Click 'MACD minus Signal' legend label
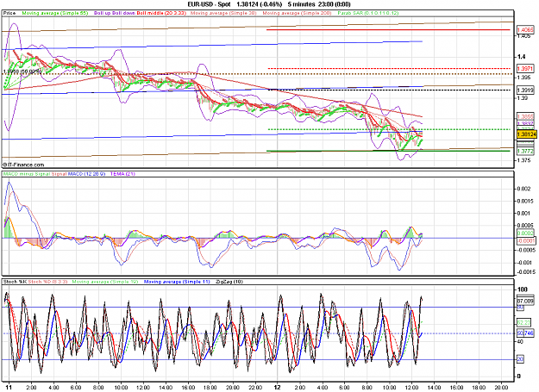Screen dimensions: 539x392 click(x=27, y=174)
